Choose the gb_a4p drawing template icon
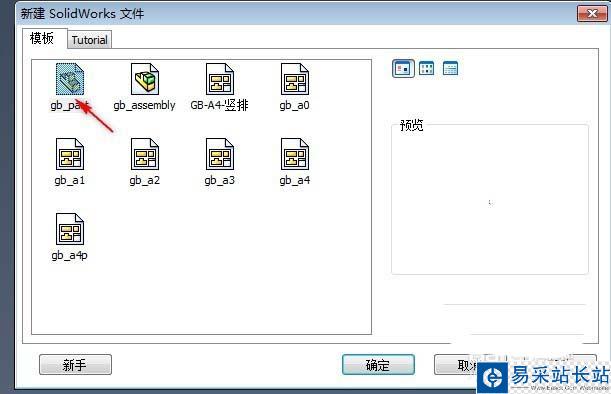 tap(70, 229)
